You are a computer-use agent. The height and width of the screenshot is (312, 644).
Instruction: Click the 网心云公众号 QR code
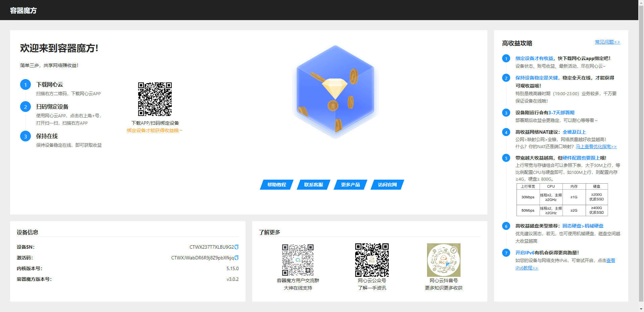coord(372,260)
